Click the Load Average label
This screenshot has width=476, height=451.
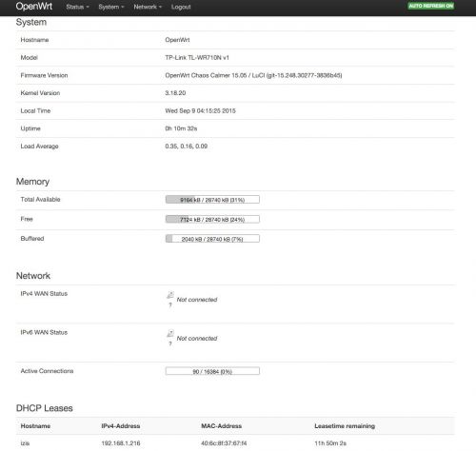pos(39,147)
